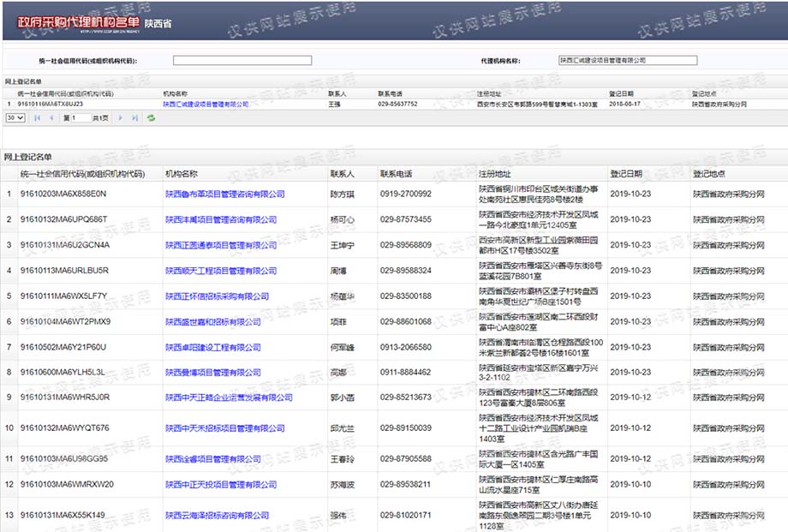Click date 2019-10-10 in row 13
788x532 pixels.
[x=630, y=515]
